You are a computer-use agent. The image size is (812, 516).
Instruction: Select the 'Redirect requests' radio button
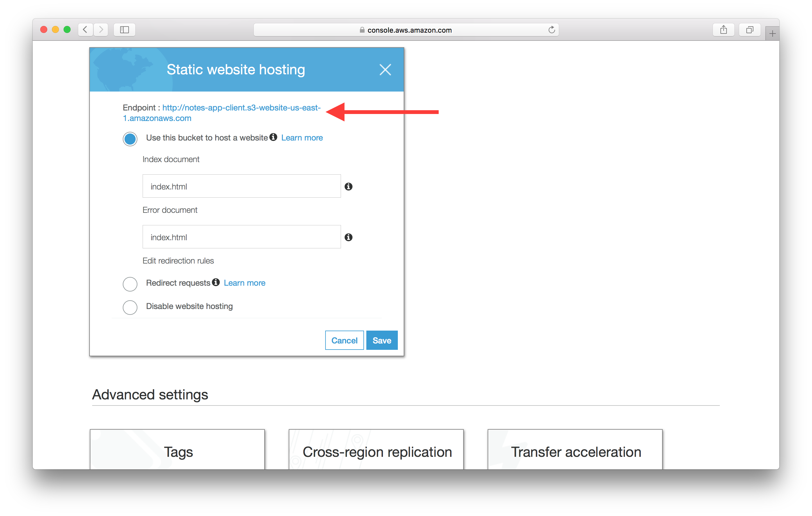pyautogui.click(x=129, y=282)
